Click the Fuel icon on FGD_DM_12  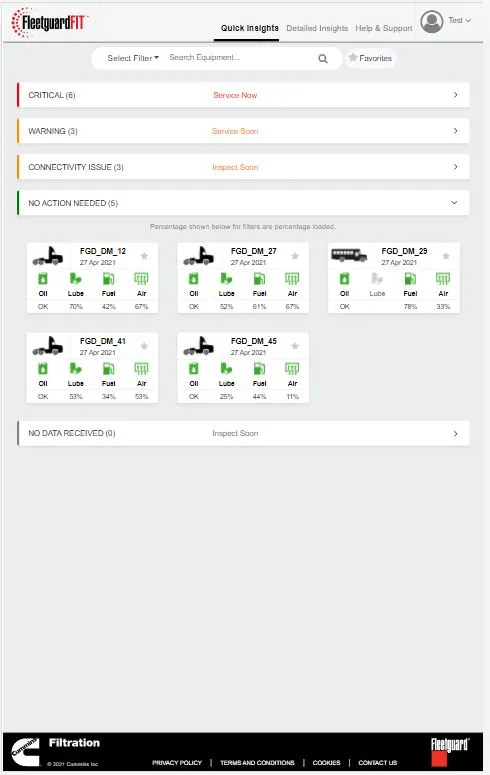(108, 279)
